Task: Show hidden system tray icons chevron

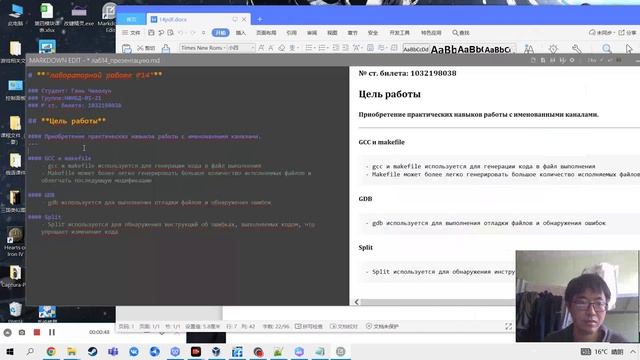Action: tap(633, 351)
